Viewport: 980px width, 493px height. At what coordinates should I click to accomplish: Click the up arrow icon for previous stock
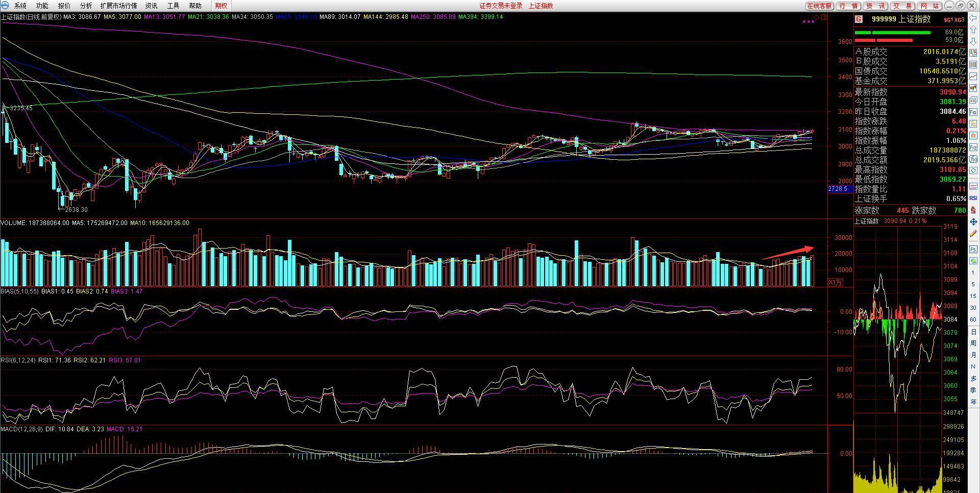click(x=973, y=30)
